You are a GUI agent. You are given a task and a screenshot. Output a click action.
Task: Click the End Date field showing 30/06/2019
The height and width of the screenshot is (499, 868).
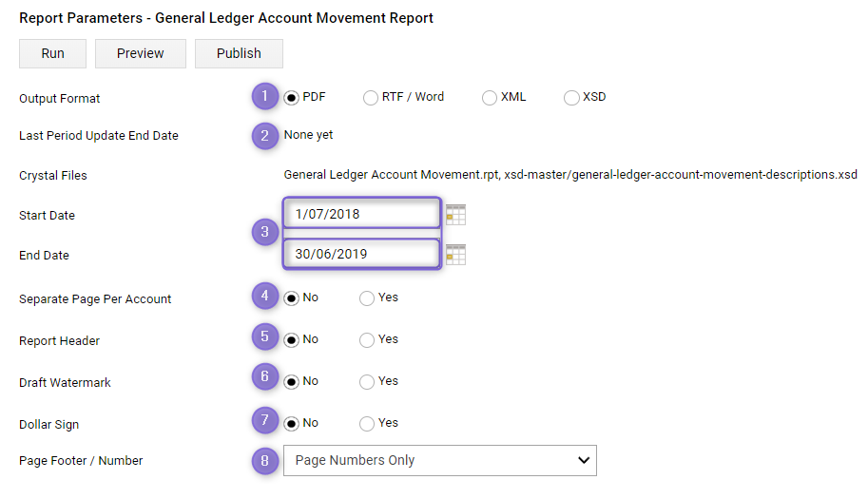pos(362,254)
